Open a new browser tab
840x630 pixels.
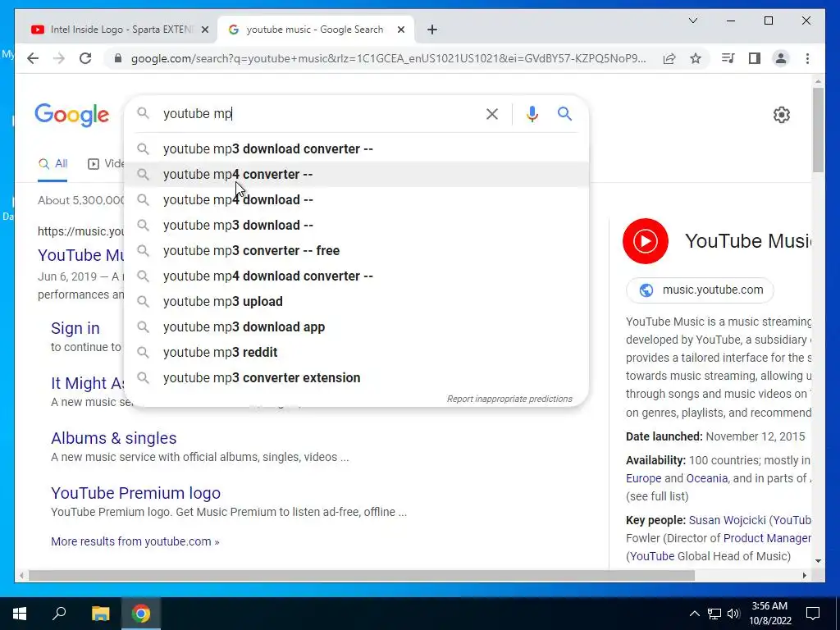[x=432, y=30]
